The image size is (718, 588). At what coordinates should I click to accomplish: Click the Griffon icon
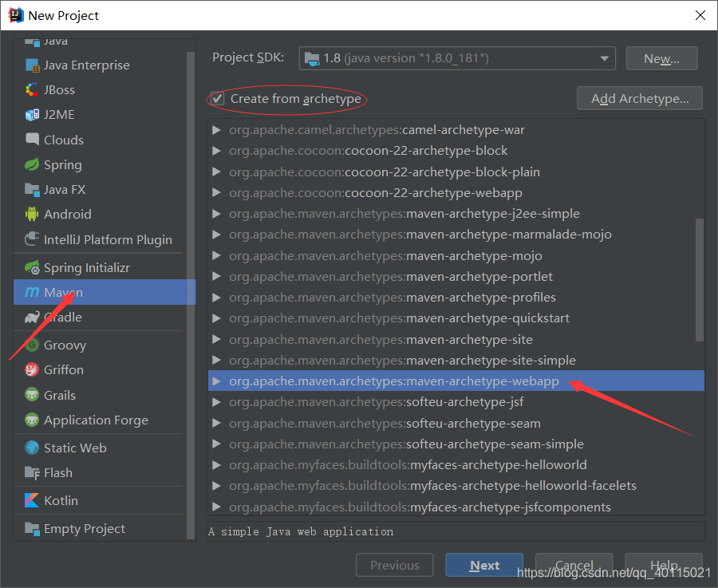32,369
